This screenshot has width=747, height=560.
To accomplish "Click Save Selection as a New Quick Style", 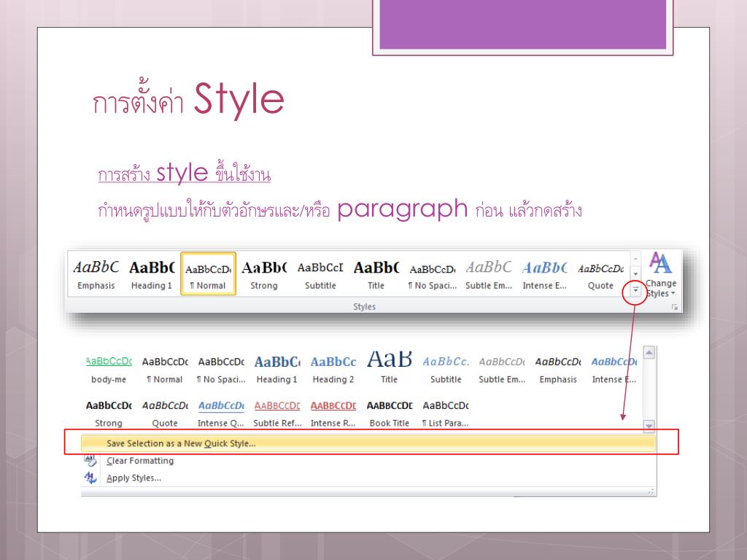I will click(368, 443).
